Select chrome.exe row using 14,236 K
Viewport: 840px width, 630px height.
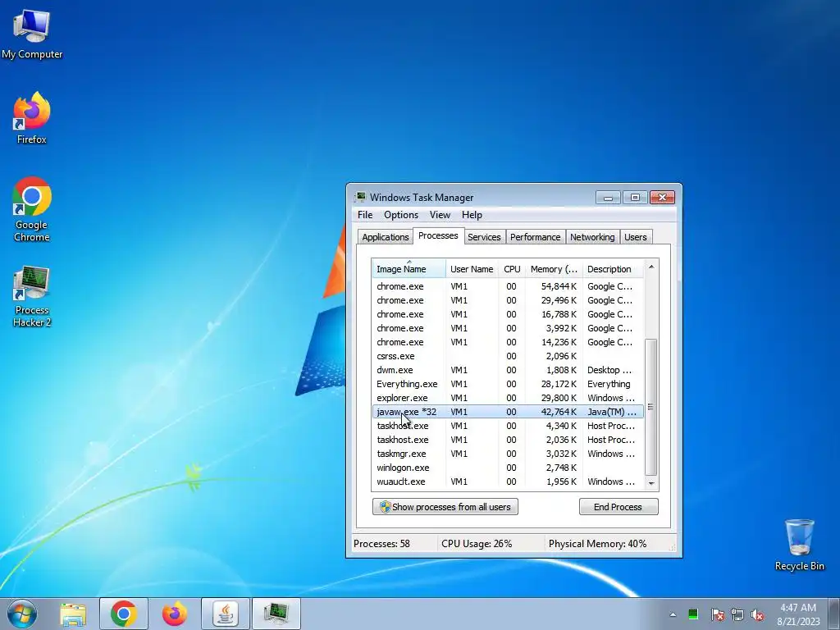tap(508, 342)
